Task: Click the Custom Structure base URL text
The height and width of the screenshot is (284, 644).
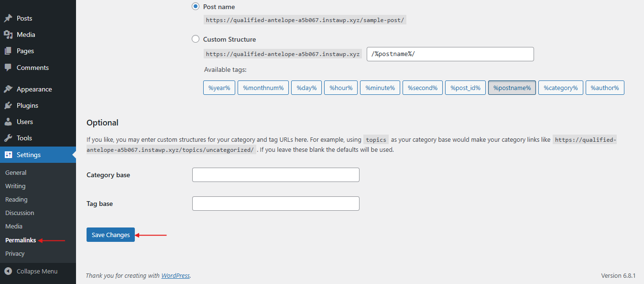Action: click(x=283, y=54)
